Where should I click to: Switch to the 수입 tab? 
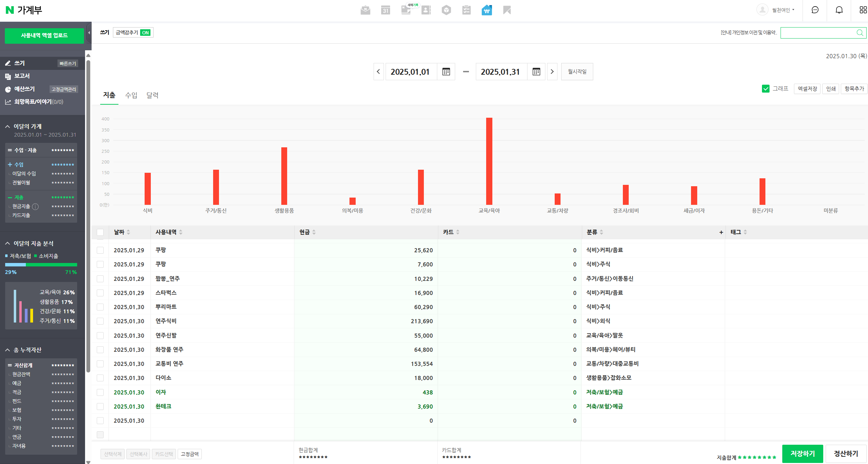click(x=131, y=95)
